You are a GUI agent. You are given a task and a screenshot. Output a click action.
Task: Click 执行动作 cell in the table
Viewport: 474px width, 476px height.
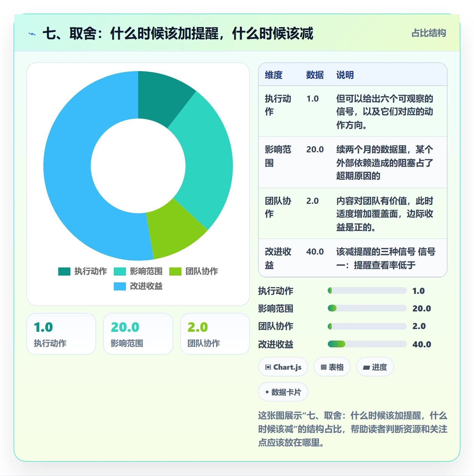pos(278,105)
